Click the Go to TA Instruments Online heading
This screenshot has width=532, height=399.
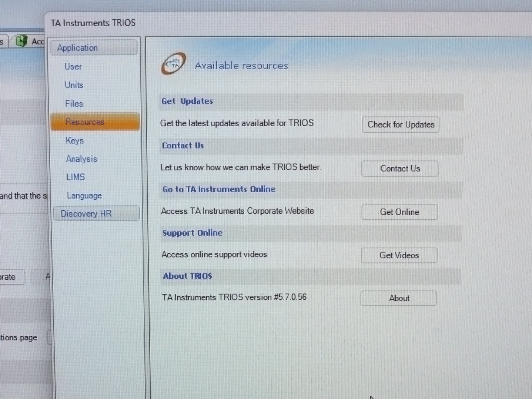pos(219,189)
